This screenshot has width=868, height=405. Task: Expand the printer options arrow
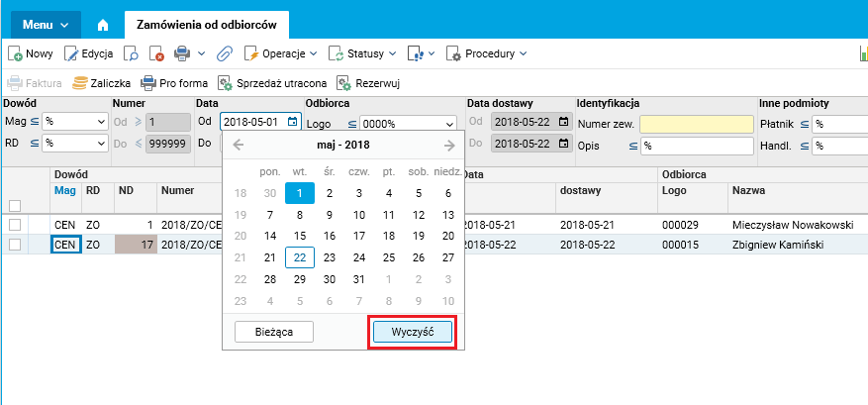click(x=202, y=53)
